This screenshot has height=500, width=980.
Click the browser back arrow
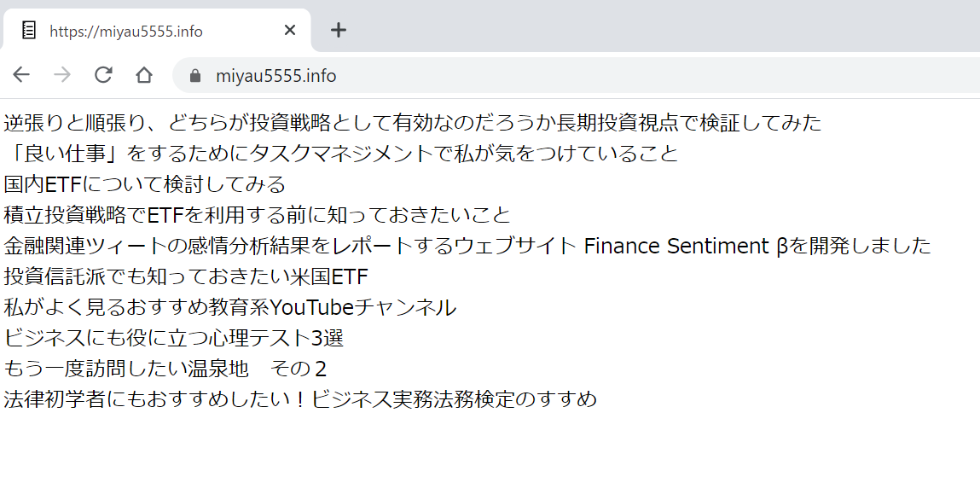pos(21,75)
